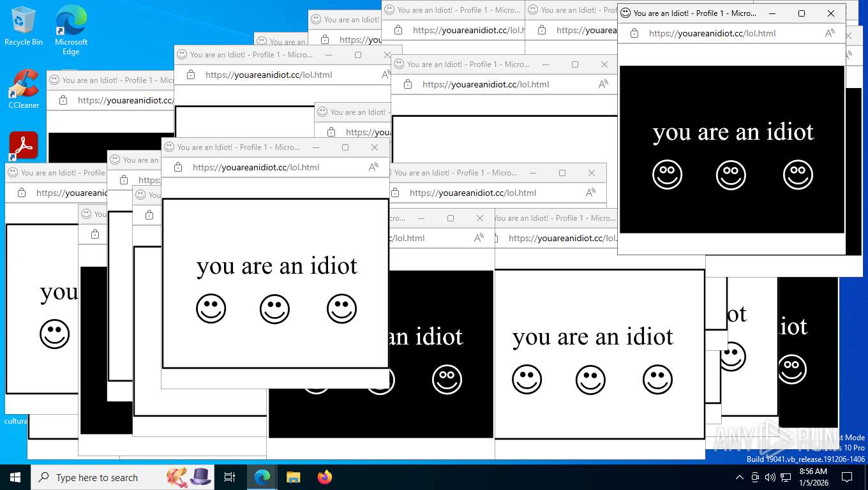Viewport: 868px width, 490px height.
Task: Open the network status tray icon
Action: pos(785,477)
